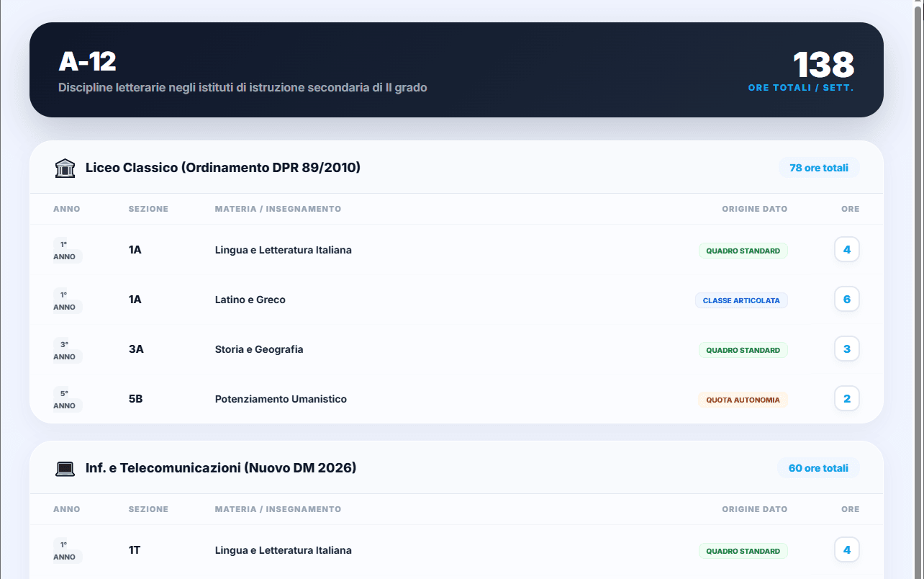Image resolution: width=924 pixels, height=579 pixels.
Task: Click the Inf. e Telecomunicazioni section title
Action: pos(221,468)
